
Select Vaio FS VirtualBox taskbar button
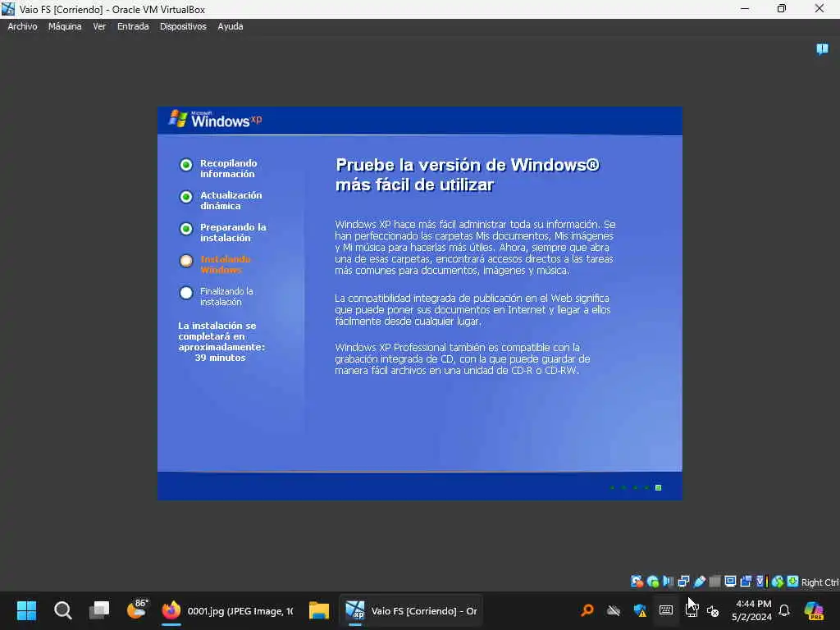coord(411,610)
